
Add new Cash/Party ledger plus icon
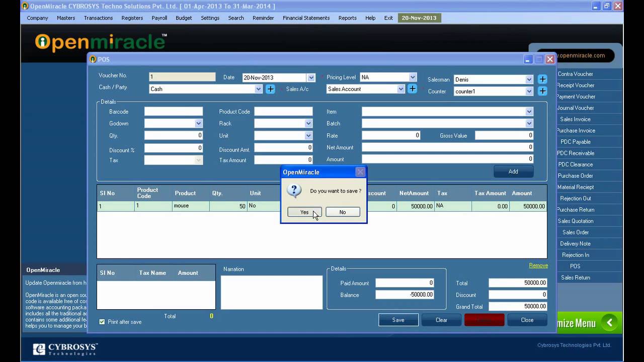click(x=270, y=89)
